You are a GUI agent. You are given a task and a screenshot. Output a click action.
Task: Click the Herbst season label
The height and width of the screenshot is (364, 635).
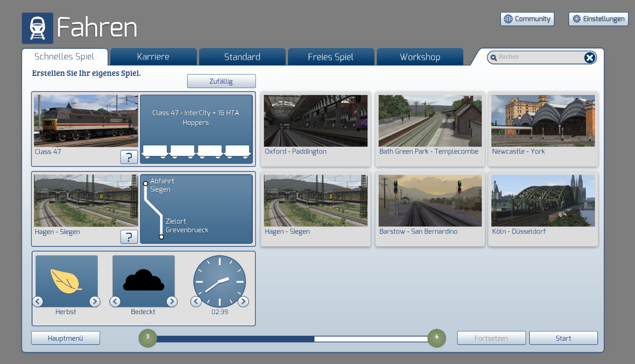[66, 312]
